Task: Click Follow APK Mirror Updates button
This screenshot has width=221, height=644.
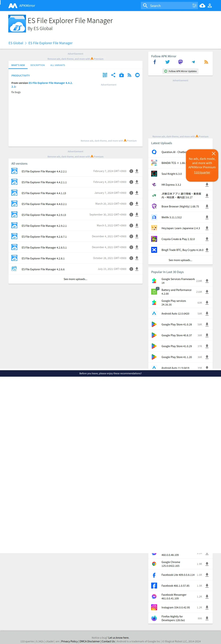Action: click(180, 71)
